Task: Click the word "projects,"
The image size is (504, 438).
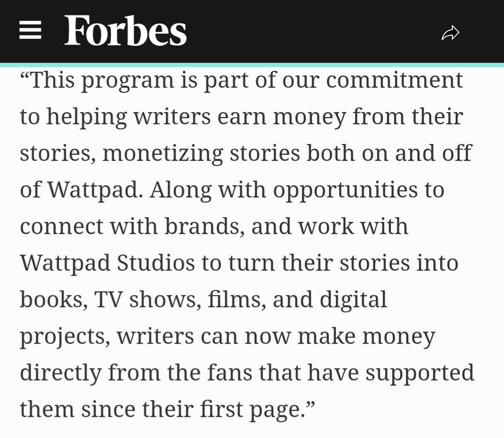Action: coord(65,336)
